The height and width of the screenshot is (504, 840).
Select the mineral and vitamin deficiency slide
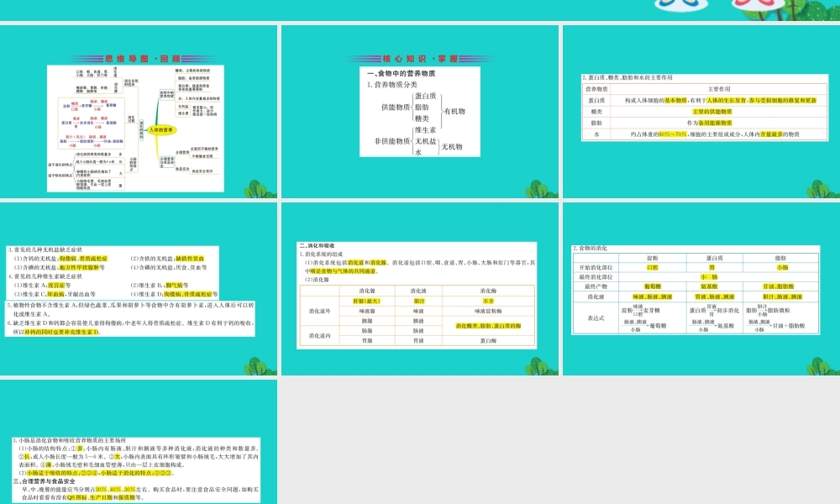(x=139, y=289)
